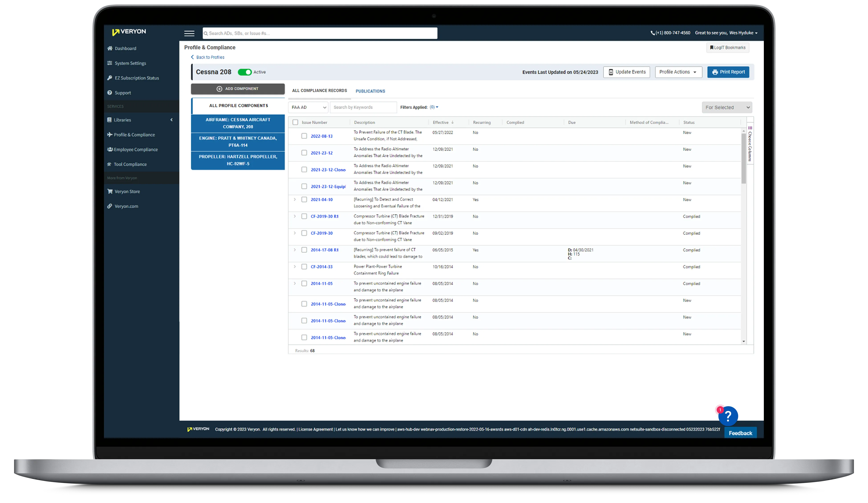Check the box for AD 2021-04-10
868x503 pixels.
coord(304,199)
